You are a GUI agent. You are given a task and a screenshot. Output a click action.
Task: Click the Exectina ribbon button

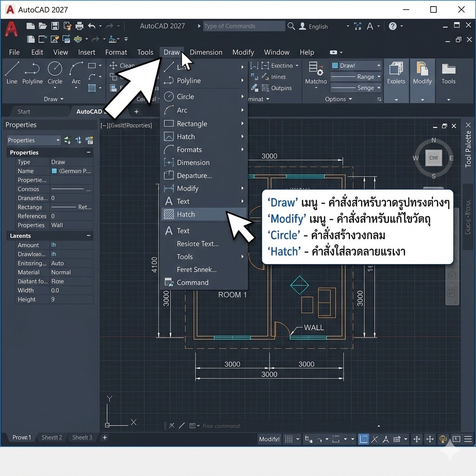point(279,66)
